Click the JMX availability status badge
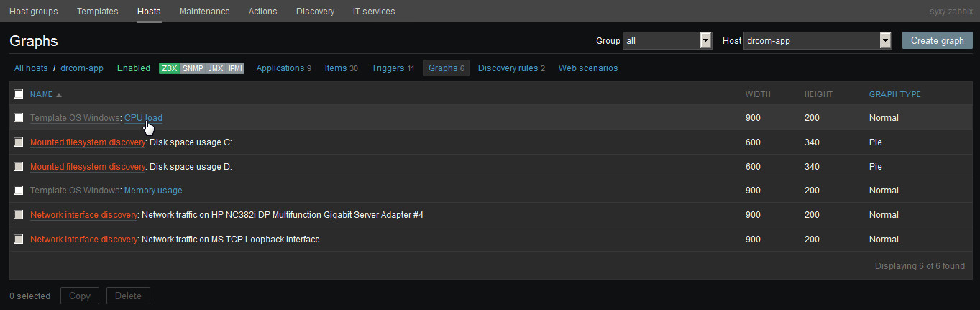The height and width of the screenshot is (310, 980). coord(215,68)
